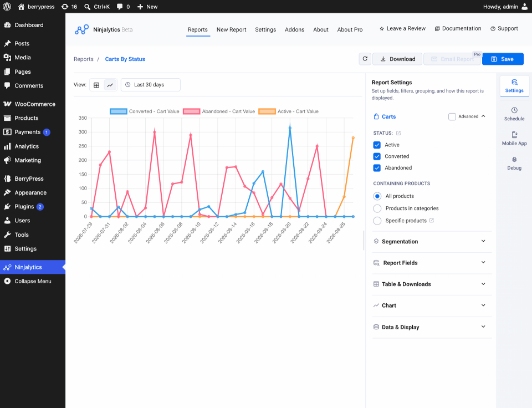Click the New plus item in admin bar
The width and height of the screenshot is (532, 408).
[x=147, y=7]
